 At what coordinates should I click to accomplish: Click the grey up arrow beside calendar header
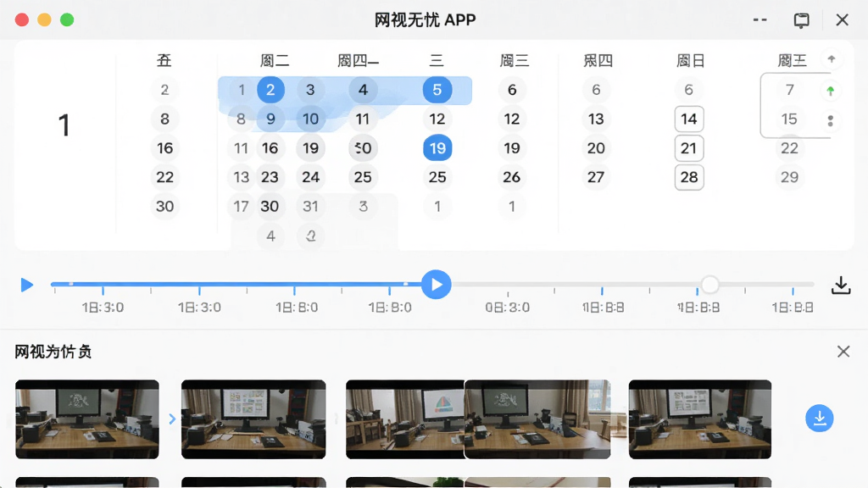[x=831, y=58]
